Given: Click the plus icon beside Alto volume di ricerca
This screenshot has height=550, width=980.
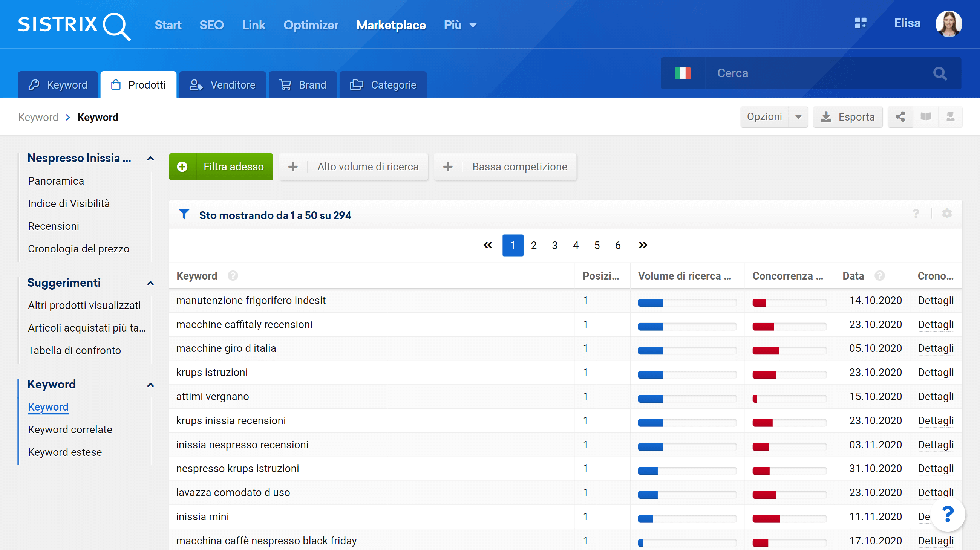Looking at the screenshot, I should [x=293, y=167].
